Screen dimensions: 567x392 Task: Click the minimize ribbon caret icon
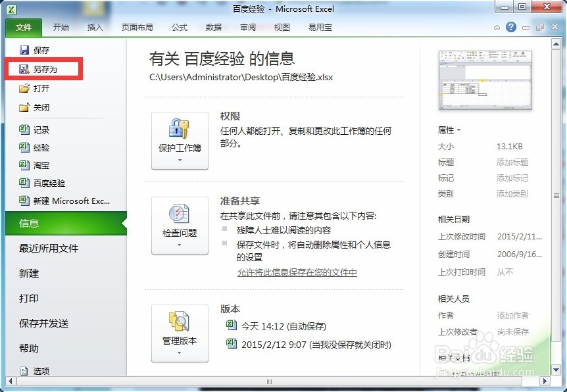(497, 28)
